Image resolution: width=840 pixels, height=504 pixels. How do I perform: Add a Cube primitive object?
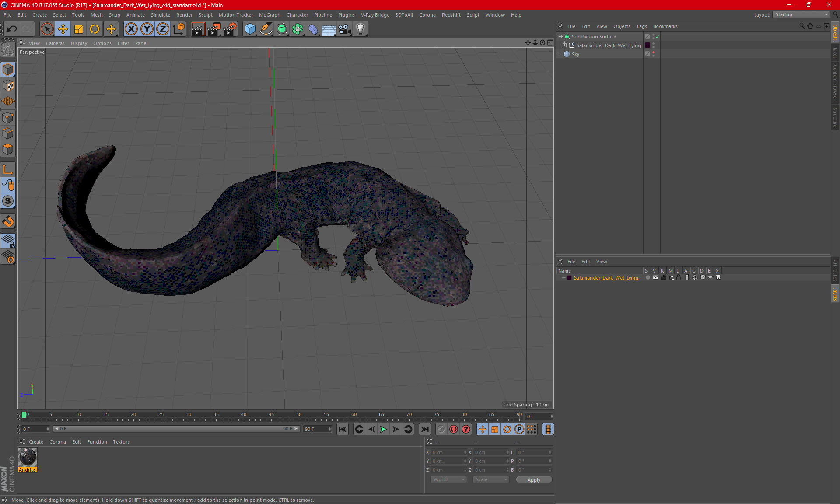tap(250, 29)
